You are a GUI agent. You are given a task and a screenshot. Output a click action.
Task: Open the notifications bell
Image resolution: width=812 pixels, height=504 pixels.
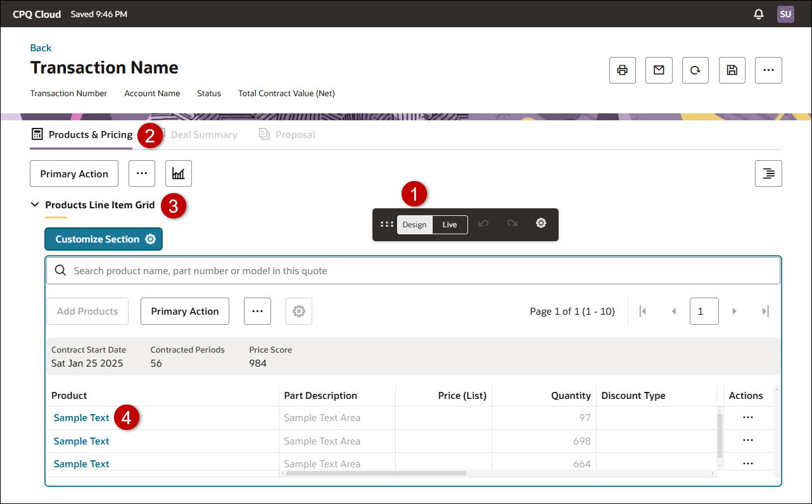point(759,14)
